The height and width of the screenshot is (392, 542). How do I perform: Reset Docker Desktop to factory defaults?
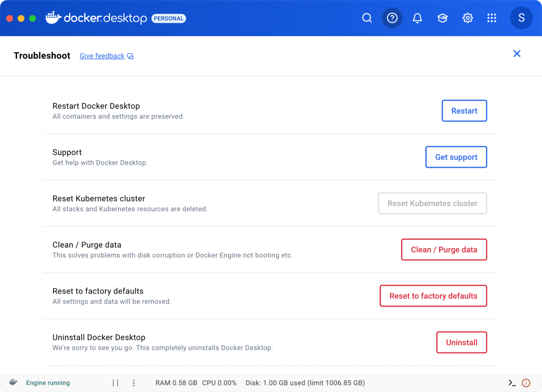[x=433, y=296]
